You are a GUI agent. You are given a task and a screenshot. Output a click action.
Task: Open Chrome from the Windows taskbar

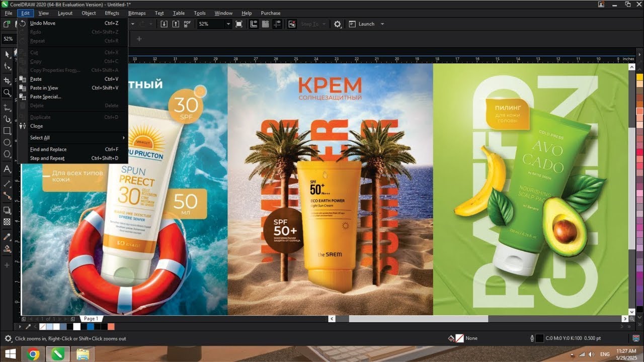(33, 354)
